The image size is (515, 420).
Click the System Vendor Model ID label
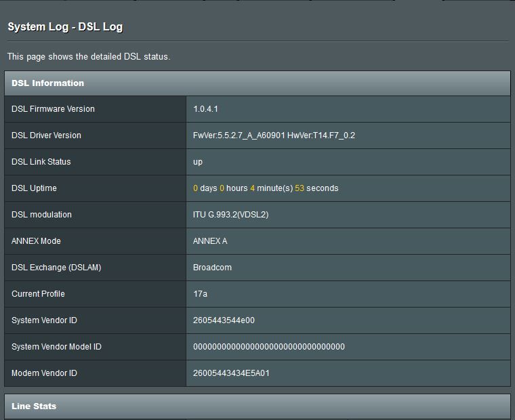coord(56,347)
